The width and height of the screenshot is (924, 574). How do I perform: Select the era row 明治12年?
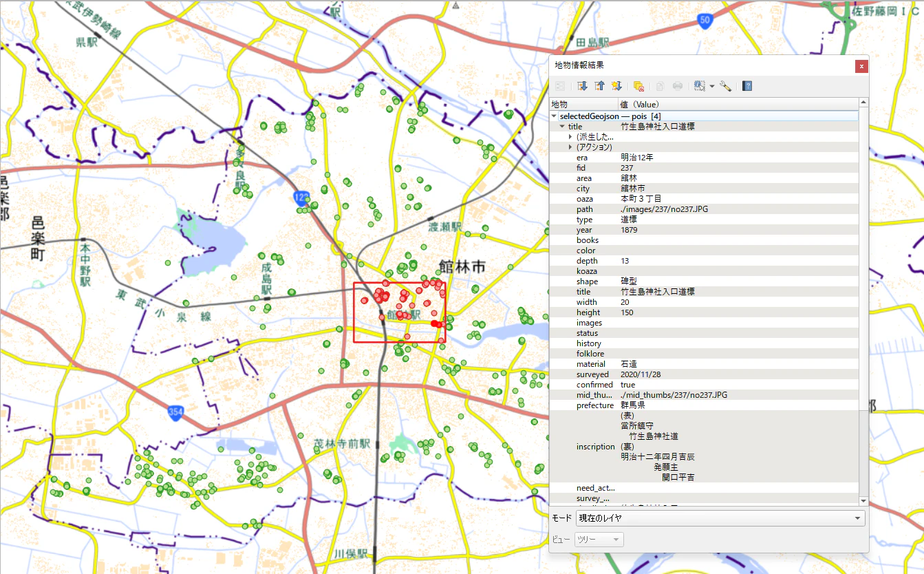tap(704, 158)
